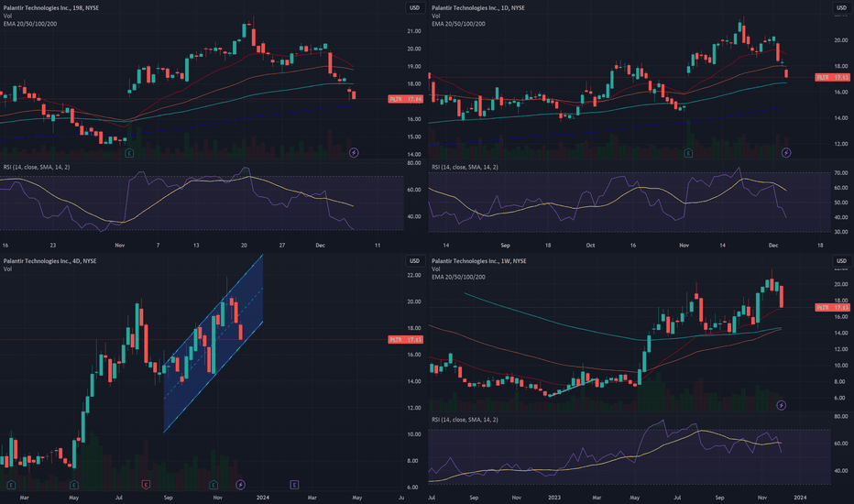
Task: Click the lightning event icon on the 4D chart
Action: (240, 485)
